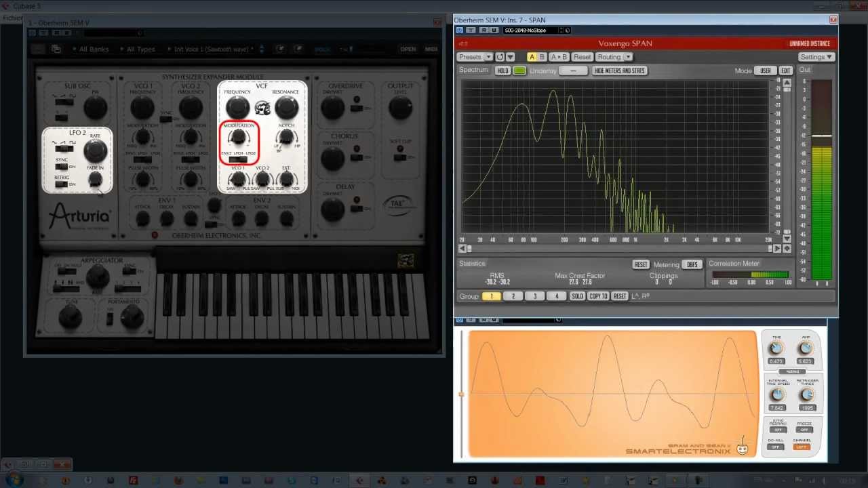Click the DBFS metering button
868x488 pixels.
(692, 264)
